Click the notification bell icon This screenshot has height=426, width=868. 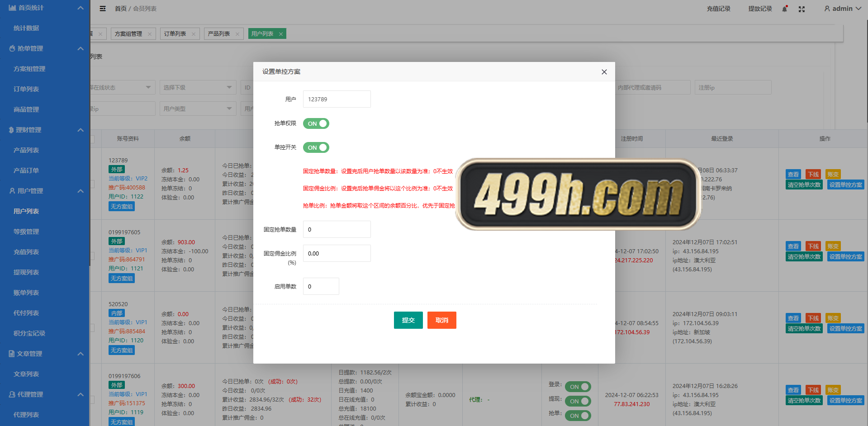(x=785, y=9)
